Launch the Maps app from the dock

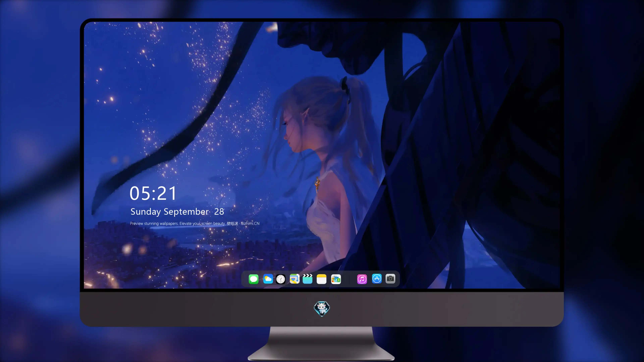[294, 279]
